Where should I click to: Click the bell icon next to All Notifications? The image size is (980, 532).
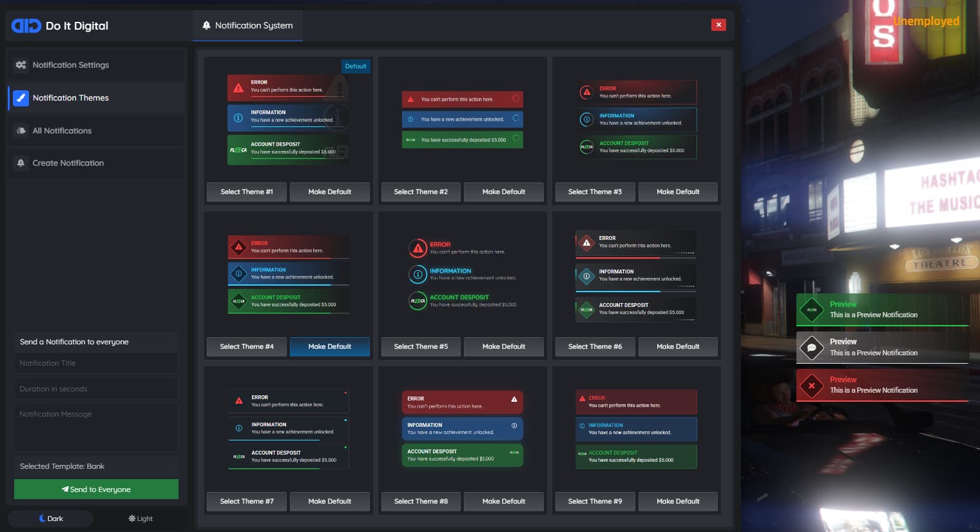point(21,130)
